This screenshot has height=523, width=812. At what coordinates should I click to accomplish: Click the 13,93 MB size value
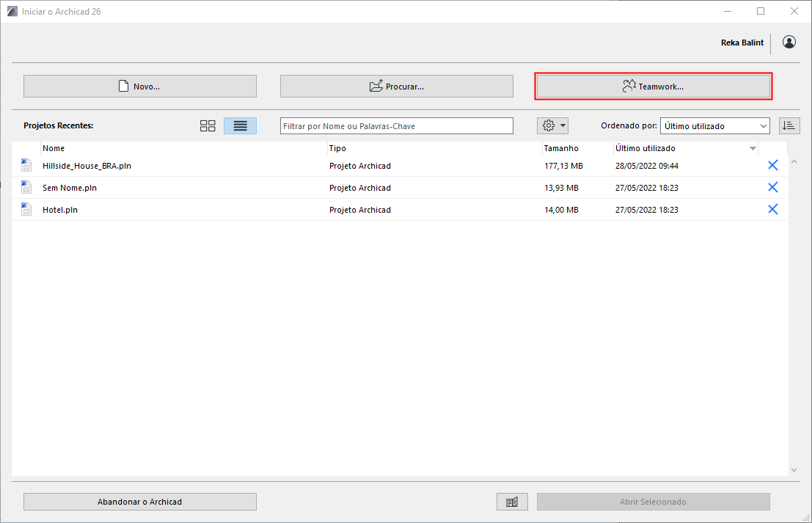click(x=561, y=188)
